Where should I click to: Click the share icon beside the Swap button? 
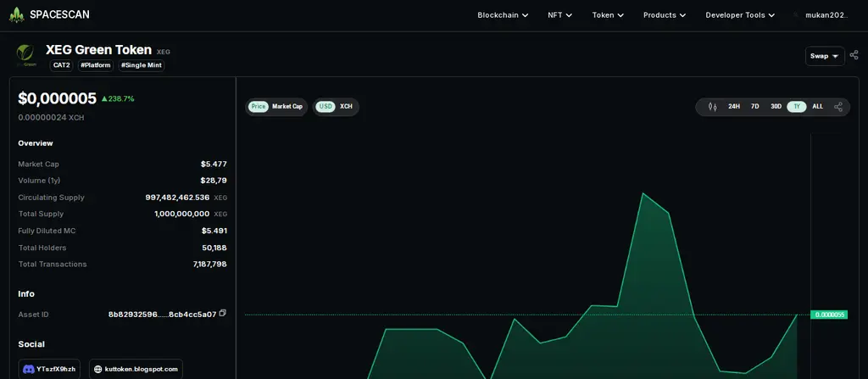[x=854, y=55]
